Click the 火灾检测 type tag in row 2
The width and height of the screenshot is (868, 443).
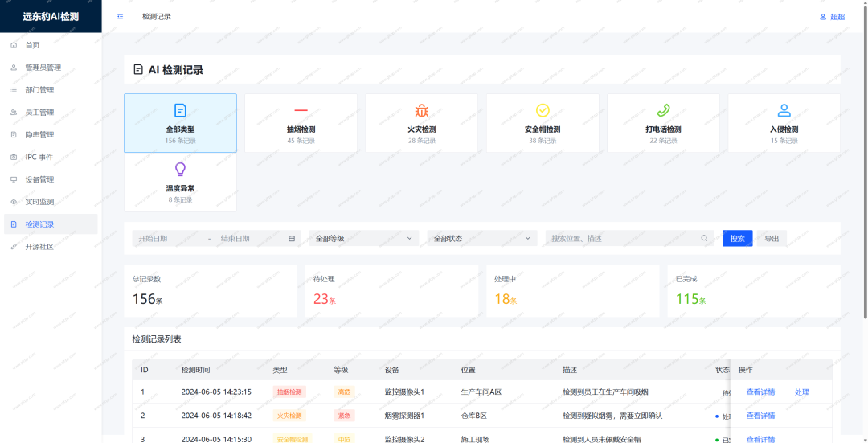[289, 416]
